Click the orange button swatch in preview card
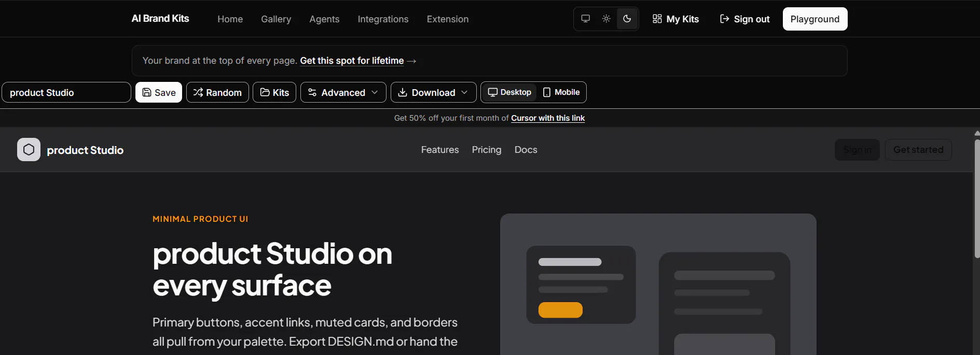Image resolution: width=980 pixels, height=355 pixels. click(560, 310)
